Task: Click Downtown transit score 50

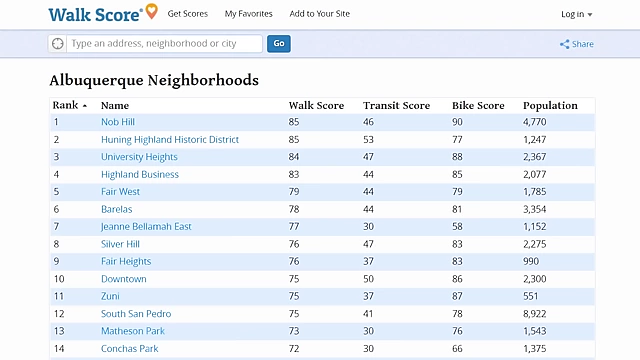Action: pyautogui.click(x=368, y=279)
